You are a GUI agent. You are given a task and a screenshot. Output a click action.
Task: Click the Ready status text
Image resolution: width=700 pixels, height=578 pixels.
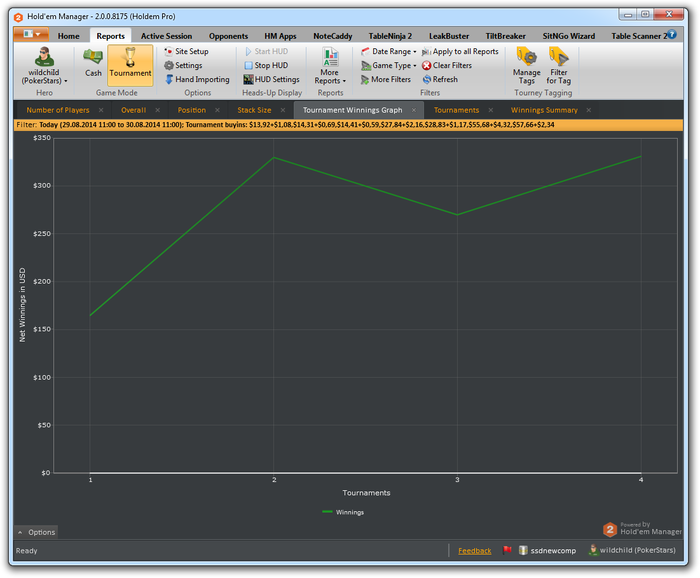coord(27,551)
